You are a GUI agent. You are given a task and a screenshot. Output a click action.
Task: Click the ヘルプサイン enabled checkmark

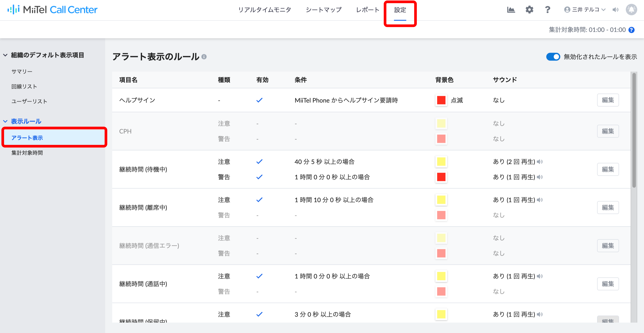click(259, 100)
